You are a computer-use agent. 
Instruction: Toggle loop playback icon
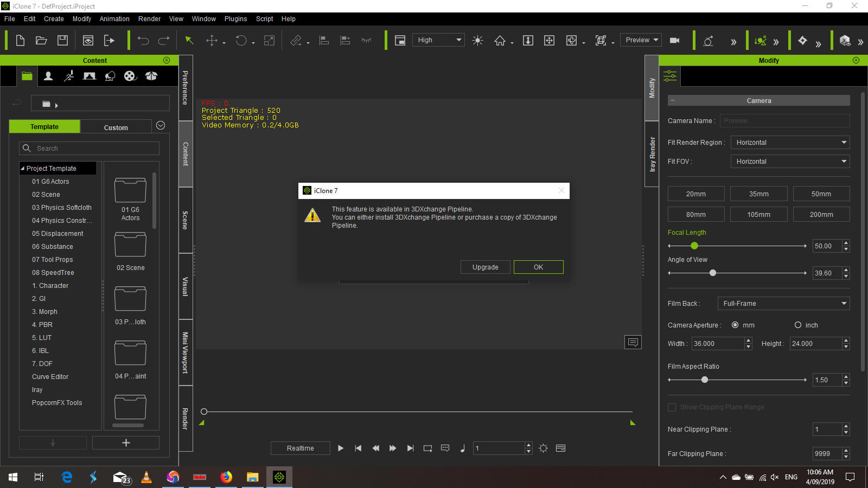[428, 448]
